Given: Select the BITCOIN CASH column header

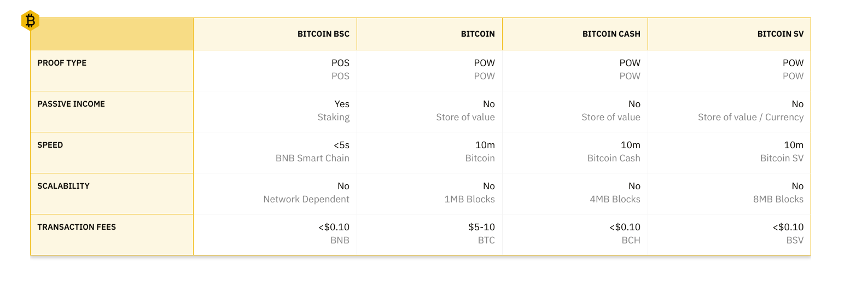Looking at the screenshot, I should click(x=611, y=34).
